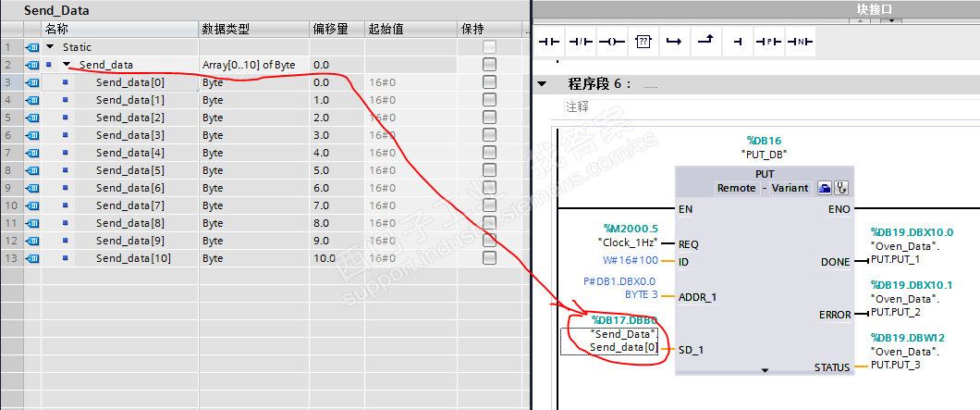Expand PUT block parameters with bottom arrow
The width and height of the screenshot is (980, 410).
(765, 370)
